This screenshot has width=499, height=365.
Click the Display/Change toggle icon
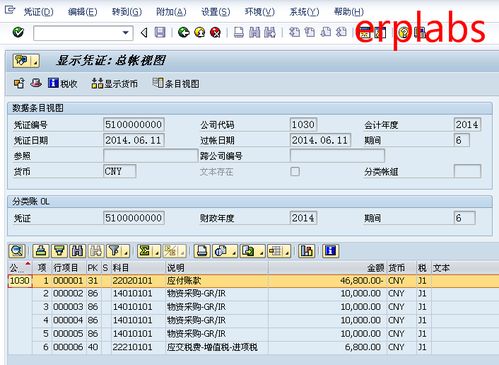pos(19,83)
